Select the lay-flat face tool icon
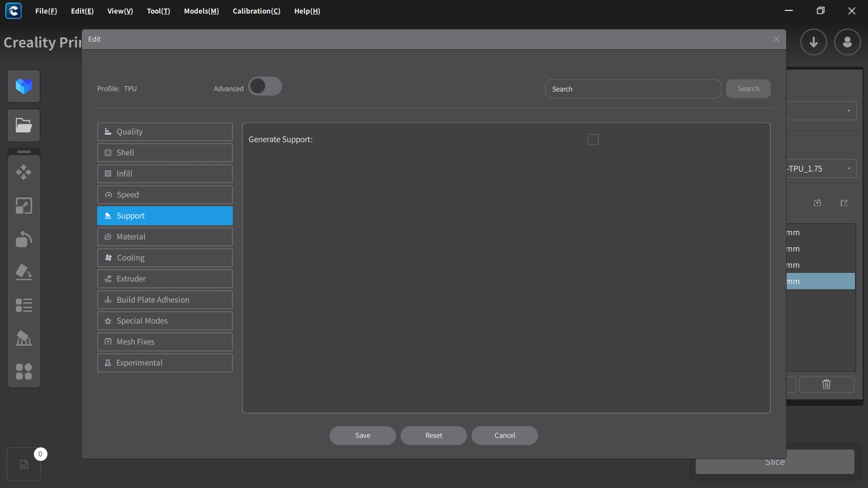 [x=24, y=272]
